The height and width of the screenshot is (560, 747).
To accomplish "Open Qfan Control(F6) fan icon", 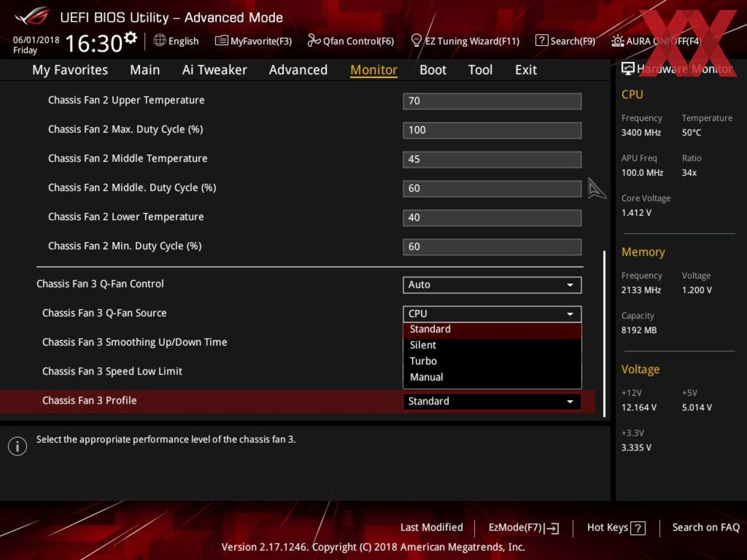I will [x=314, y=40].
